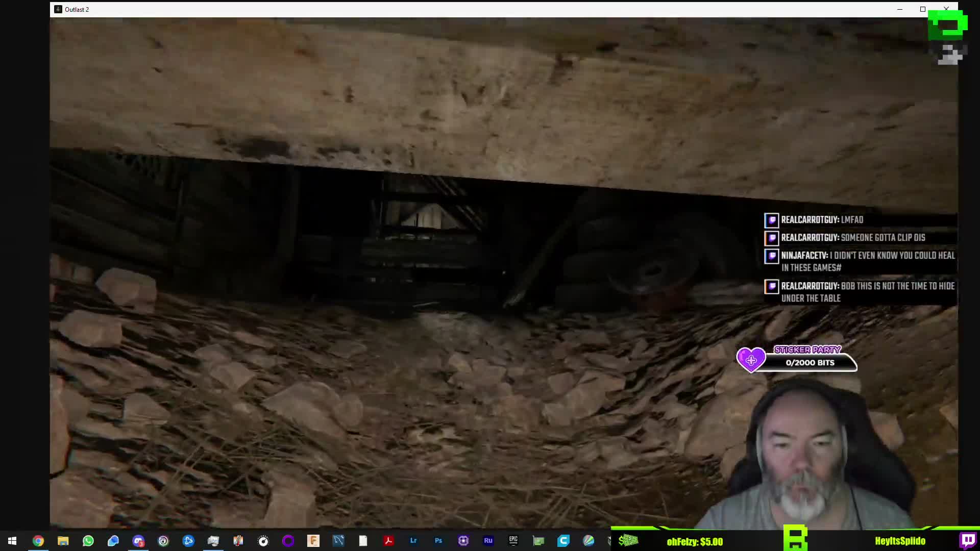Click the 'SOMEONE GOTTA CLIP DIS' chat message
Image resolution: width=980 pixels, height=551 pixels.
pyautogui.click(x=845, y=238)
